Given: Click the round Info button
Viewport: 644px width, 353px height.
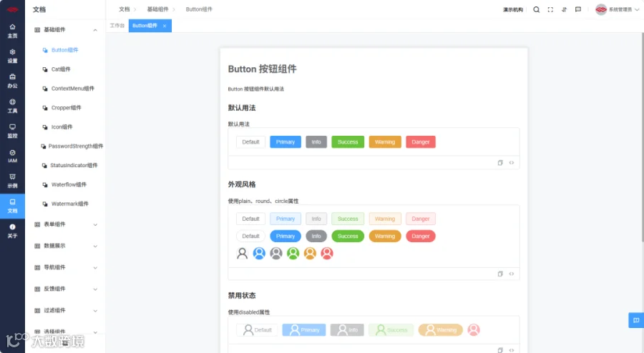Looking at the screenshot, I should (316, 236).
